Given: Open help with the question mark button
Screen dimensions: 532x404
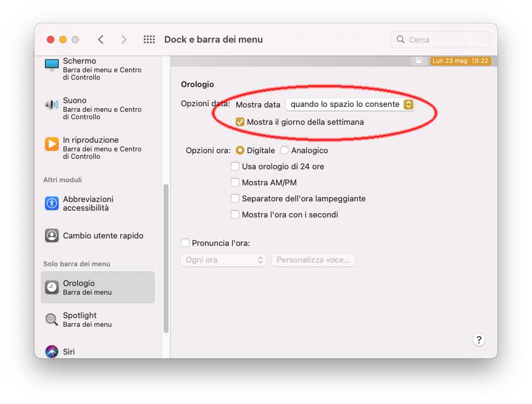Looking at the screenshot, I should pos(479,340).
